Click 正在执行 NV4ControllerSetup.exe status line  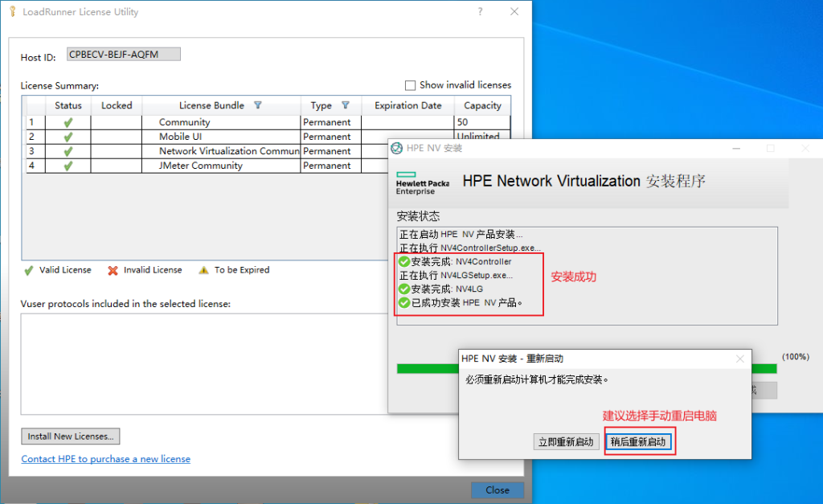pyautogui.click(x=469, y=248)
